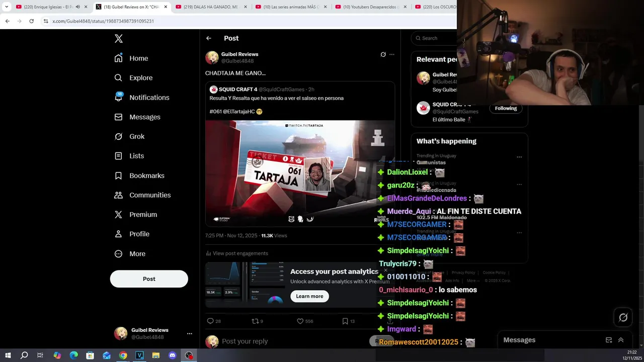The height and width of the screenshot is (362, 644).
Task: Open Windows taskbar search
Action: pos(24,355)
